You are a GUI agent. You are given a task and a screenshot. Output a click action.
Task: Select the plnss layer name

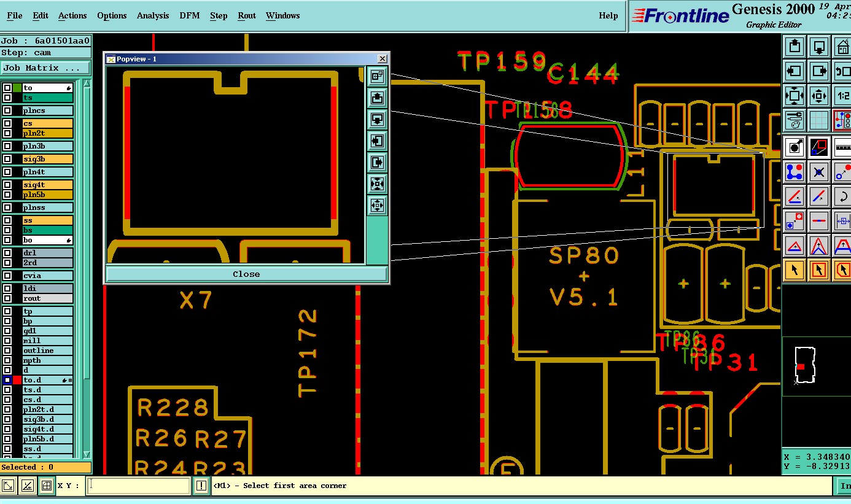coord(48,207)
